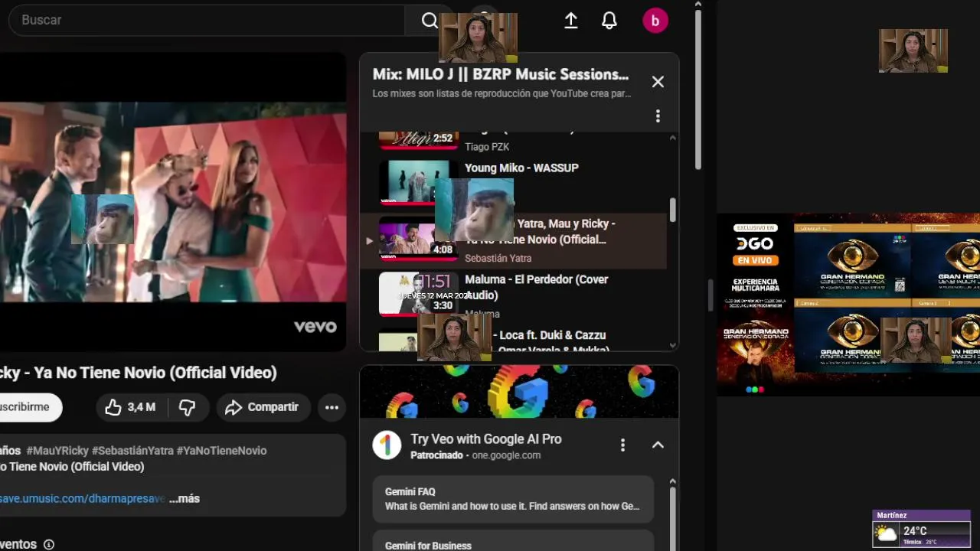Screen dimensions: 980x551
Task: Open the #YaNoTieneNovio hashtag
Action: click(221, 451)
